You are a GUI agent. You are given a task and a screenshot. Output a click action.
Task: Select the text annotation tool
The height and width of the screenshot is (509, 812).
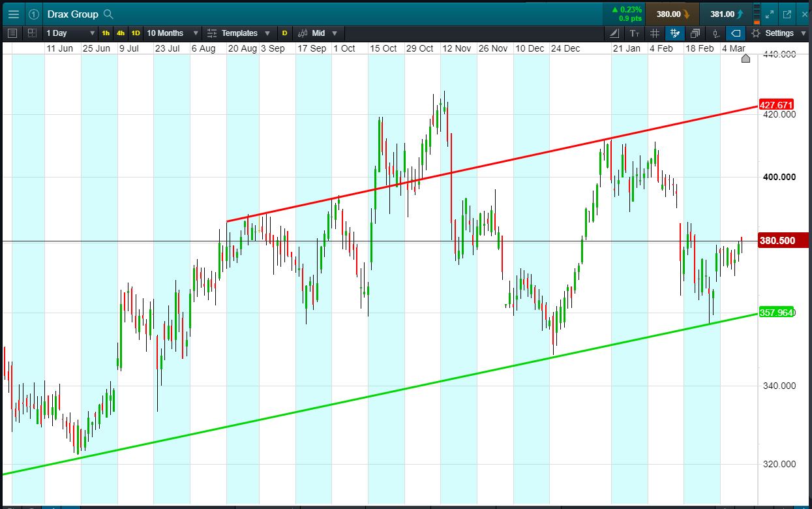[x=635, y=33]
